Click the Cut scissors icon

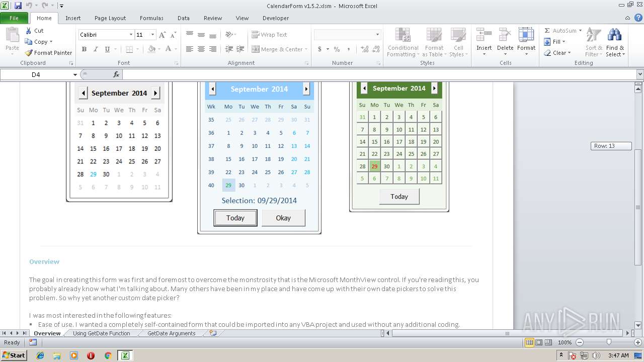29,31
